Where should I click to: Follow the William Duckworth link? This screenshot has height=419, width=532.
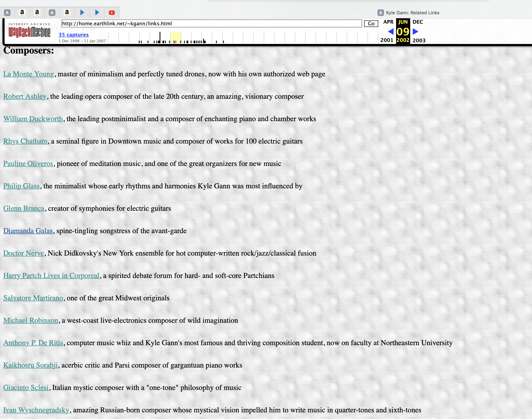pos(33,119)
